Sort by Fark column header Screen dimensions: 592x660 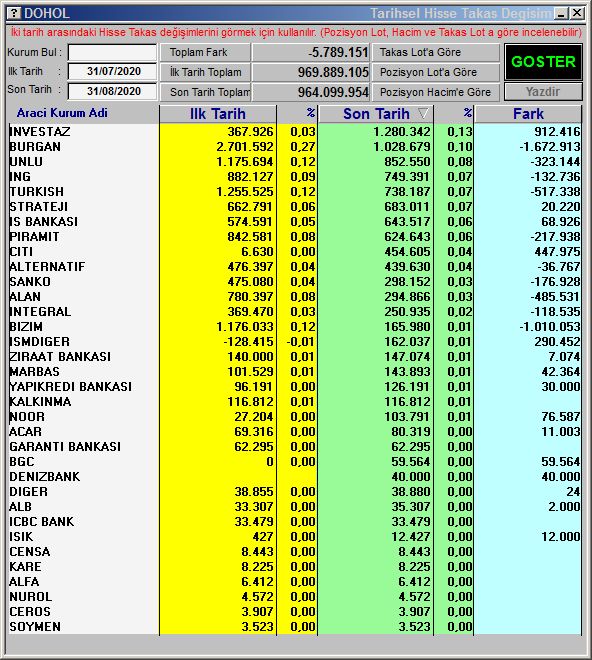click(x=528, y=114)
